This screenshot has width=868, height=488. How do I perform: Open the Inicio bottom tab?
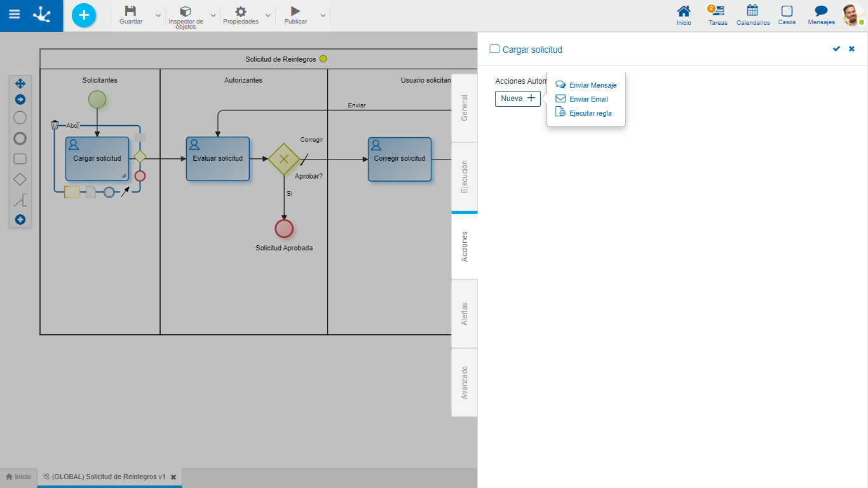tap(18, 477)
